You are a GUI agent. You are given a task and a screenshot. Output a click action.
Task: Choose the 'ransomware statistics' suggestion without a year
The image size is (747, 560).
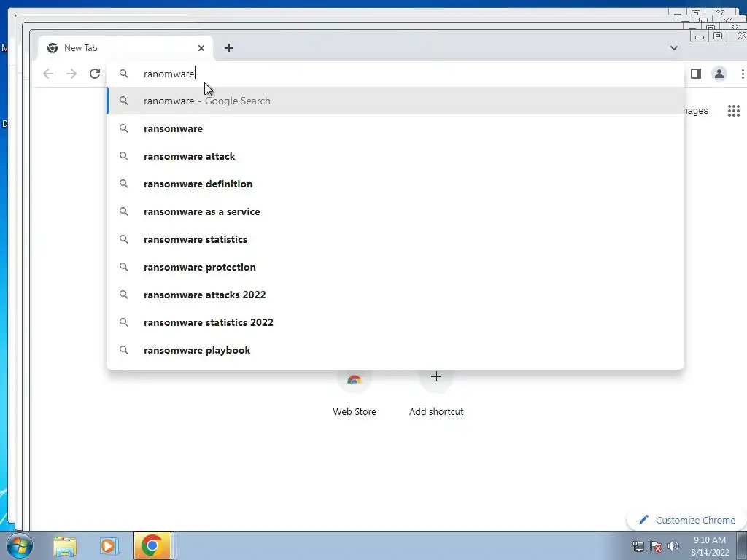(x=395, y=239)
